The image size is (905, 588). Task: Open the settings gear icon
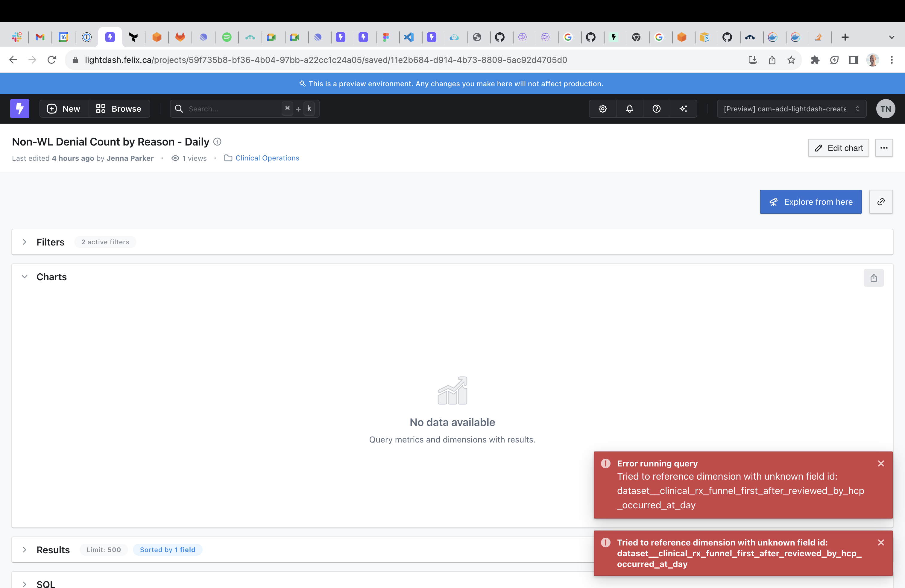[x=602, y=108]
